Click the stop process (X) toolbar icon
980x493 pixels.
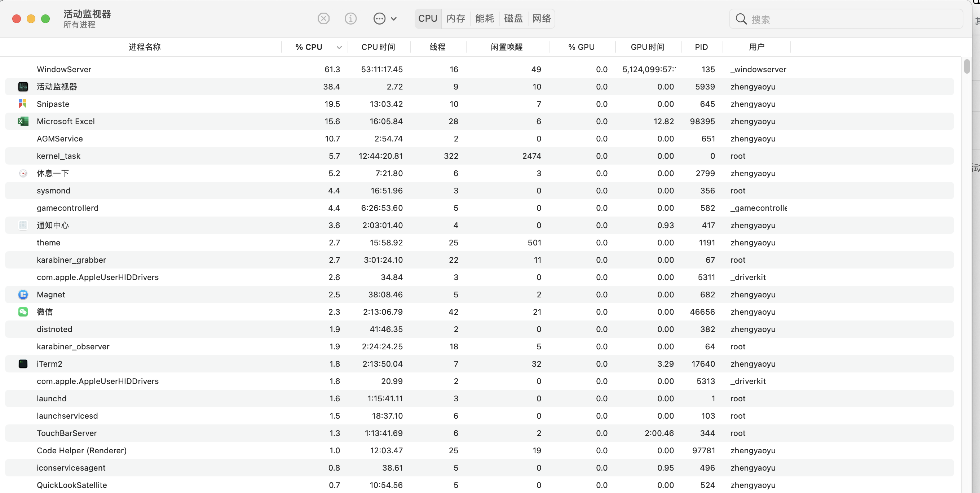coord(323,18)
